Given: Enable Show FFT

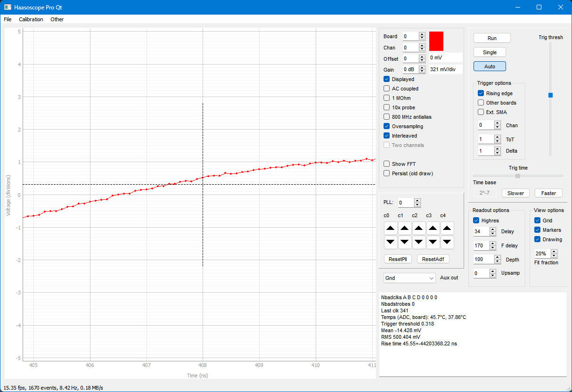Looking at the screenshot, I should tap(386, 164).
